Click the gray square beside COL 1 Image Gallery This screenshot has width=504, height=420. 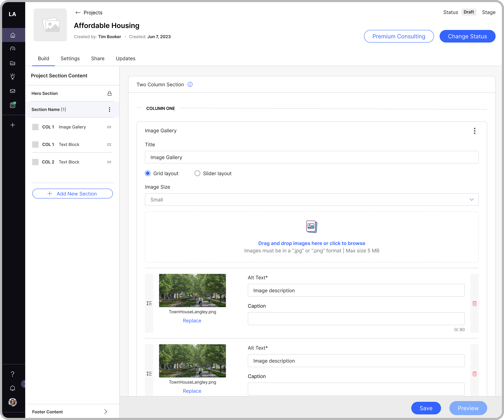tap(35, 127)
